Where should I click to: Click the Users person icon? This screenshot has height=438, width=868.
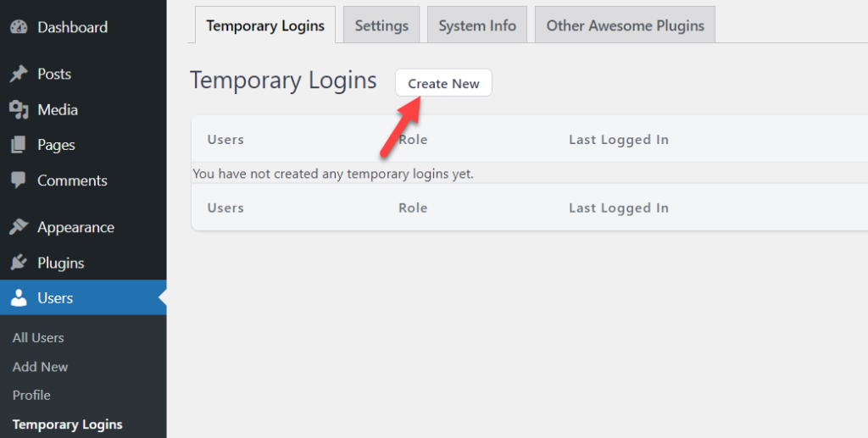(19, 297)
